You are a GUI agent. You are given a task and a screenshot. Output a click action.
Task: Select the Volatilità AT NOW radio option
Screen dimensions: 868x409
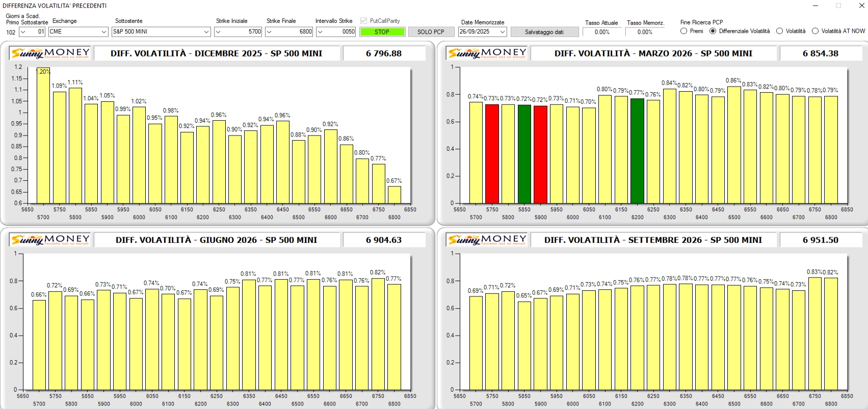pos(815,31)
